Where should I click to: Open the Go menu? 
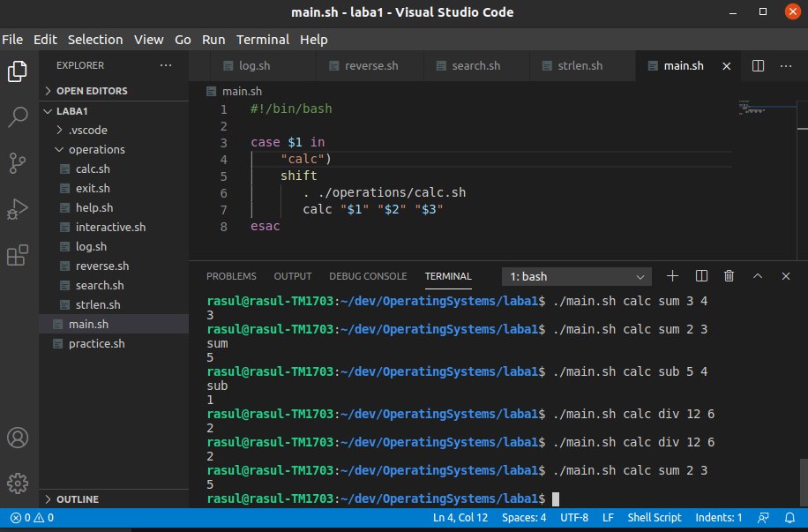pyautogui.click(x=183, y=40)
